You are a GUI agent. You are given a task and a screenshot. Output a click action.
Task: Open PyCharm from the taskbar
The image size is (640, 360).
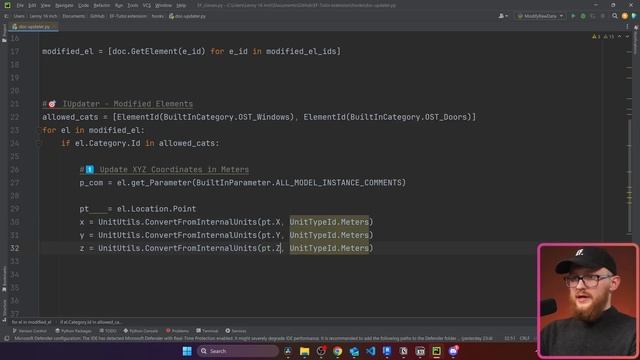pos(436,351)
